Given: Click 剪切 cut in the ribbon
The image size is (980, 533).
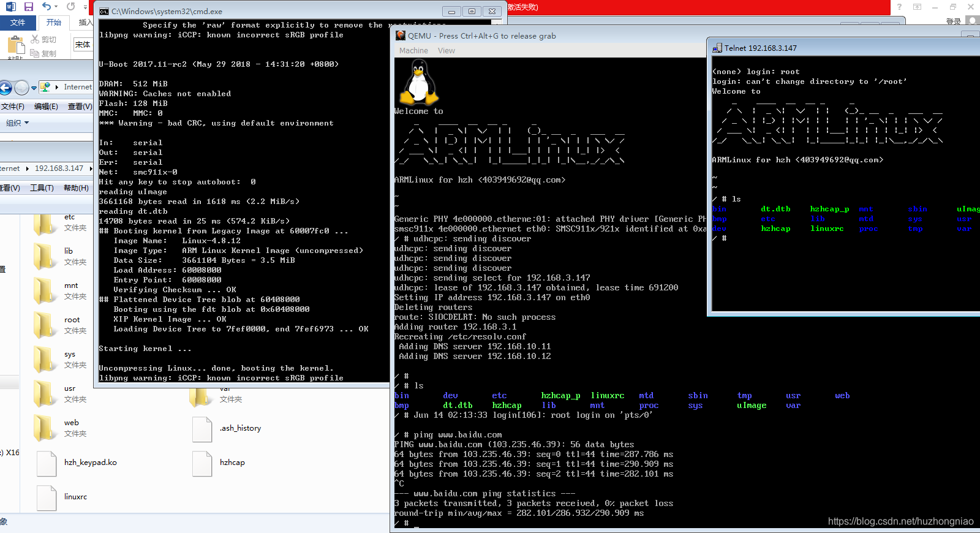Looking at the screenshot, I should point(43,39).
